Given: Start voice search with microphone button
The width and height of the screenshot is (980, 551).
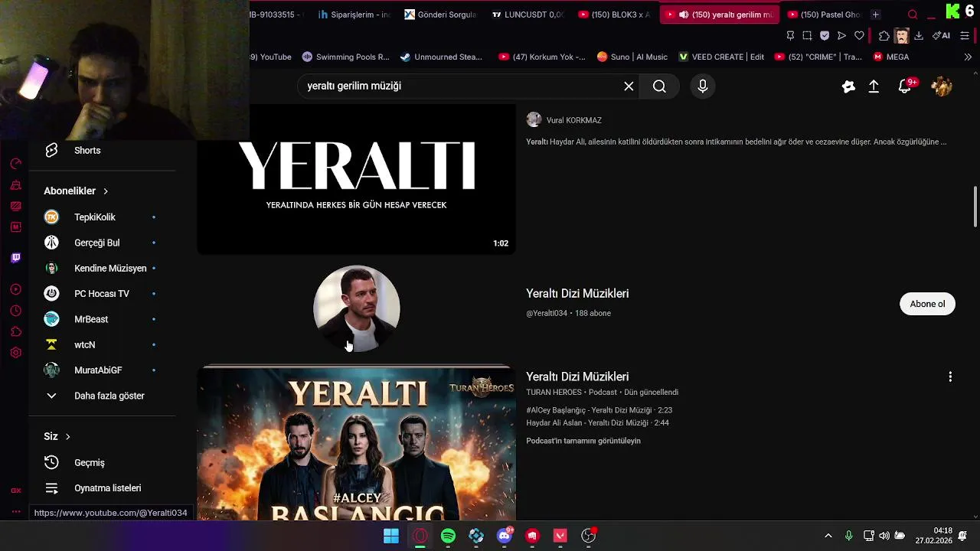Looking at the screenshot, I should 702,86.
